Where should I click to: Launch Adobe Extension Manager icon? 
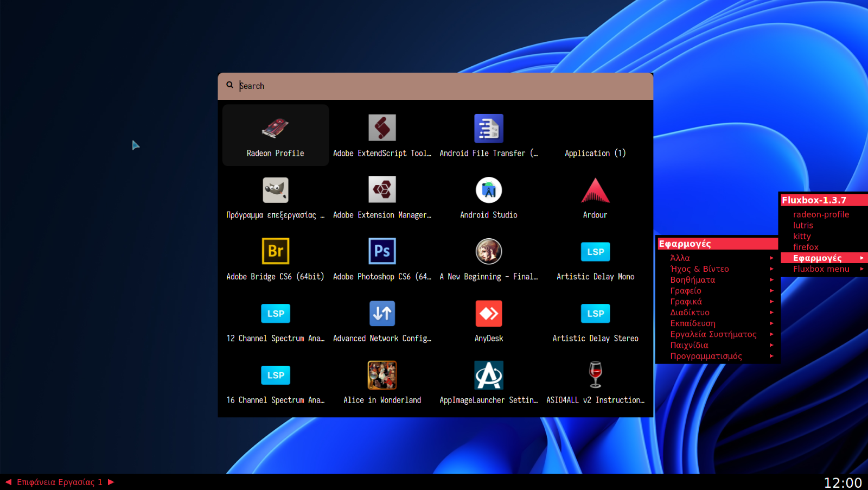click(x=382, y=189)
